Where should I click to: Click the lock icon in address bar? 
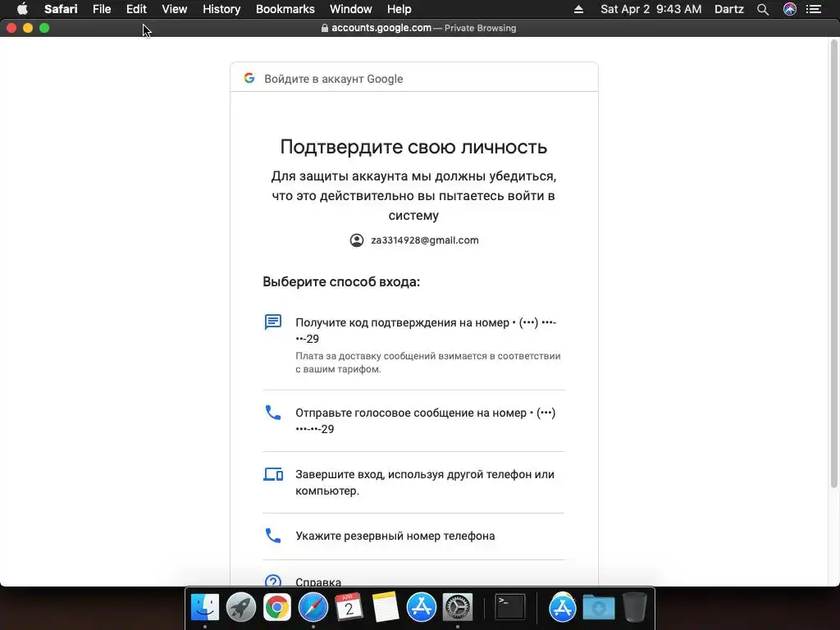tap(325, 28)
